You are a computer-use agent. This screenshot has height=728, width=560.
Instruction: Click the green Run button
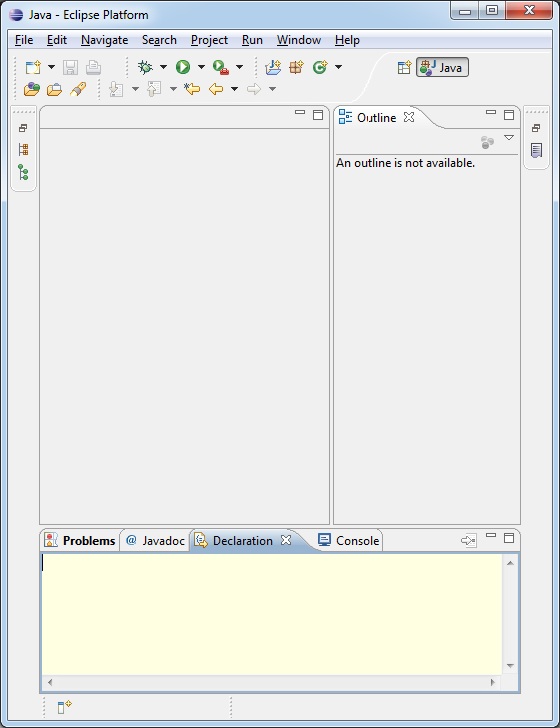[183, 67]
